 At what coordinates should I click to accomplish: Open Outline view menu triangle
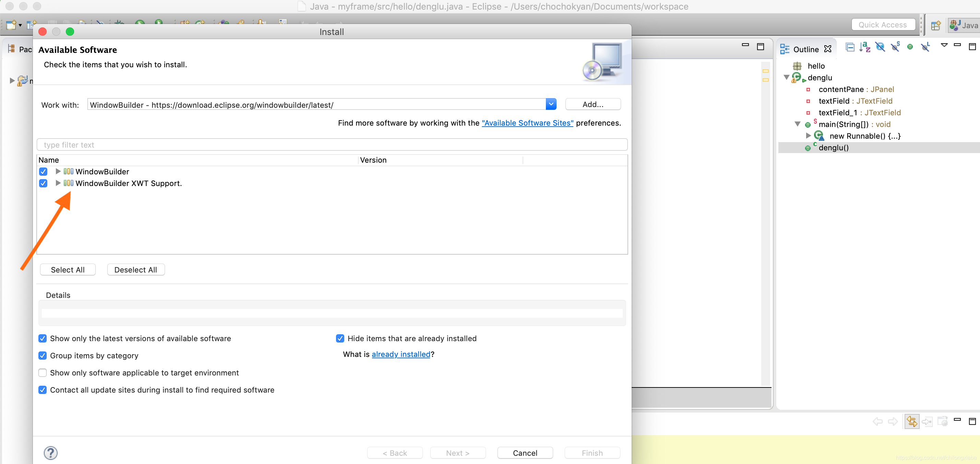click(944, 45)
